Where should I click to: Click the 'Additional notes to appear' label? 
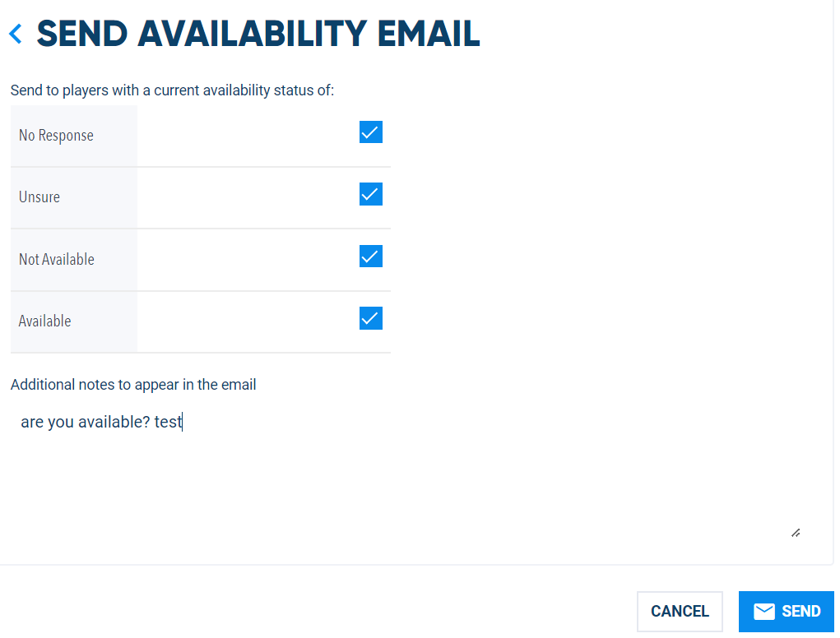tap(133, 385)
